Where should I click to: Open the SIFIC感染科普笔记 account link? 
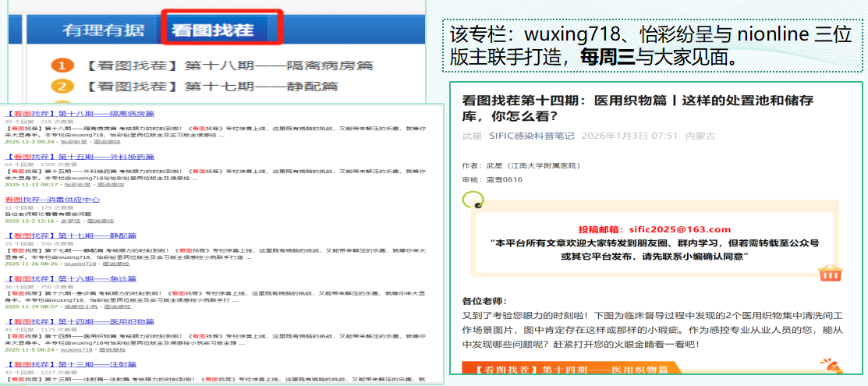coord(531,136)
